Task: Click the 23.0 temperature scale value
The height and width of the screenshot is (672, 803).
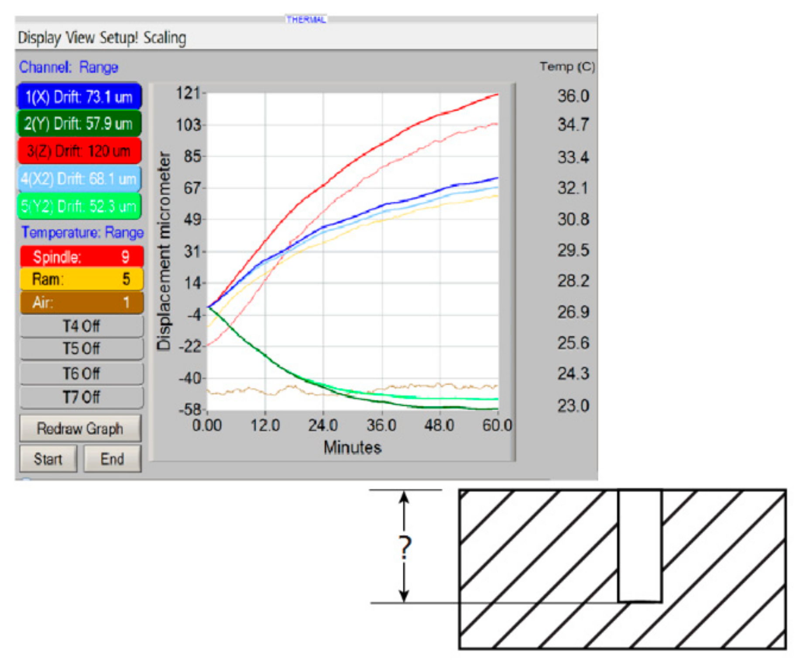Action: coord(573,406)
